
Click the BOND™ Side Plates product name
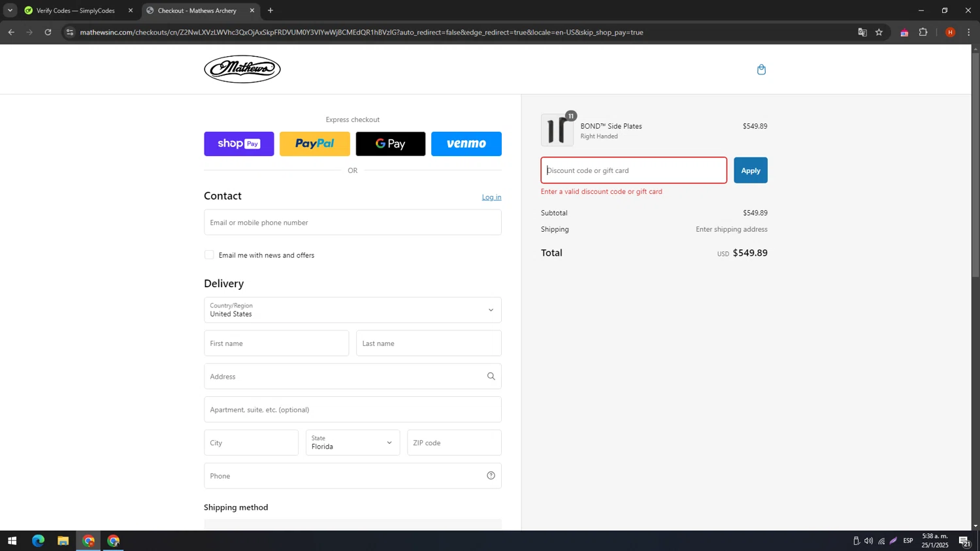pos(611,126)
